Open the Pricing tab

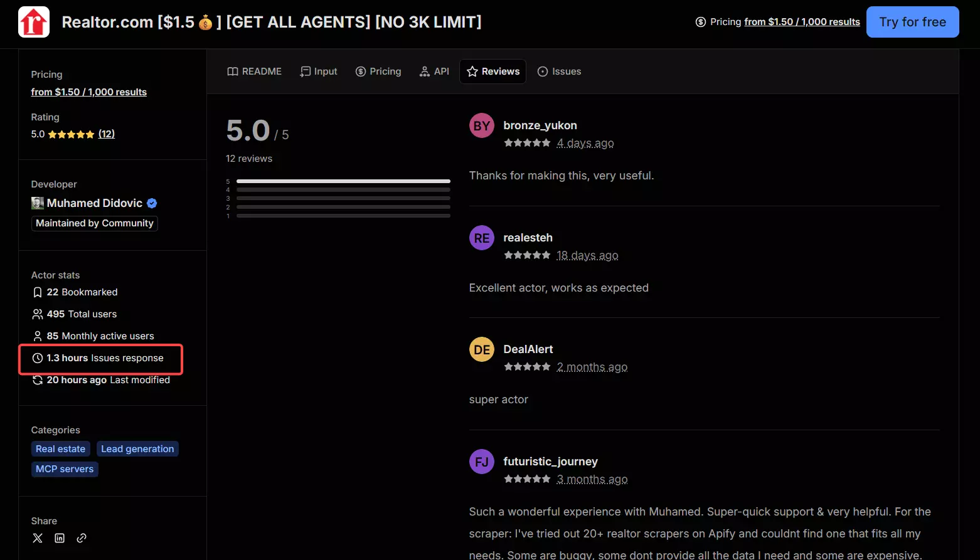pos(378,71)
